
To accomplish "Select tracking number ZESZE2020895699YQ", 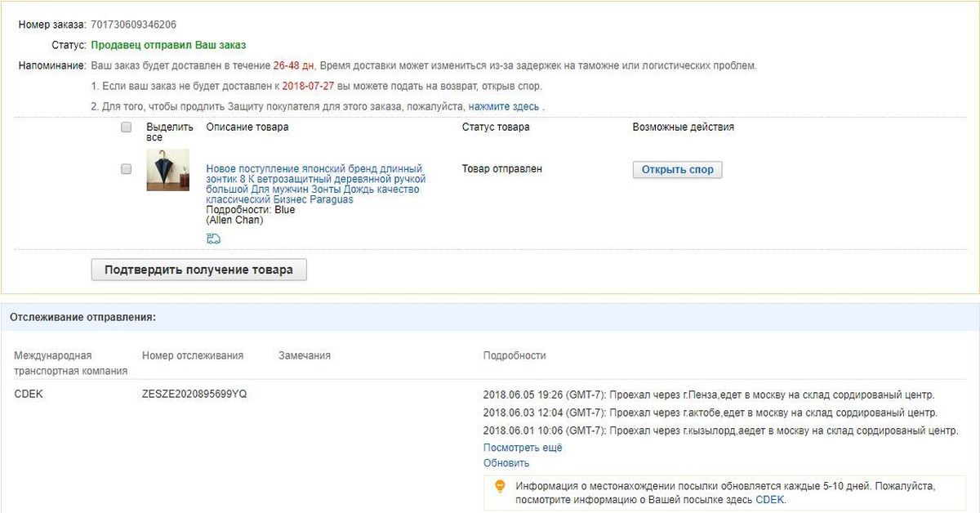I will pos(194,395).
